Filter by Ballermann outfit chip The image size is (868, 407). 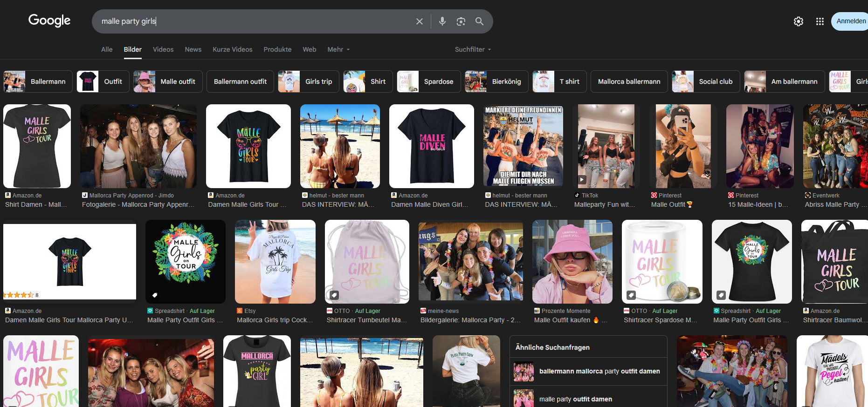(x=240, y=81)
